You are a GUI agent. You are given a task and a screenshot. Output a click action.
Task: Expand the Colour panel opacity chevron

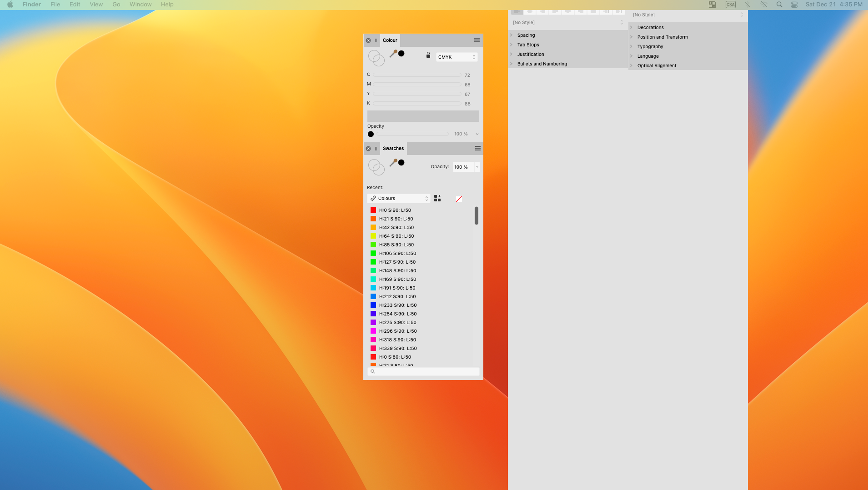coord(477,134)
